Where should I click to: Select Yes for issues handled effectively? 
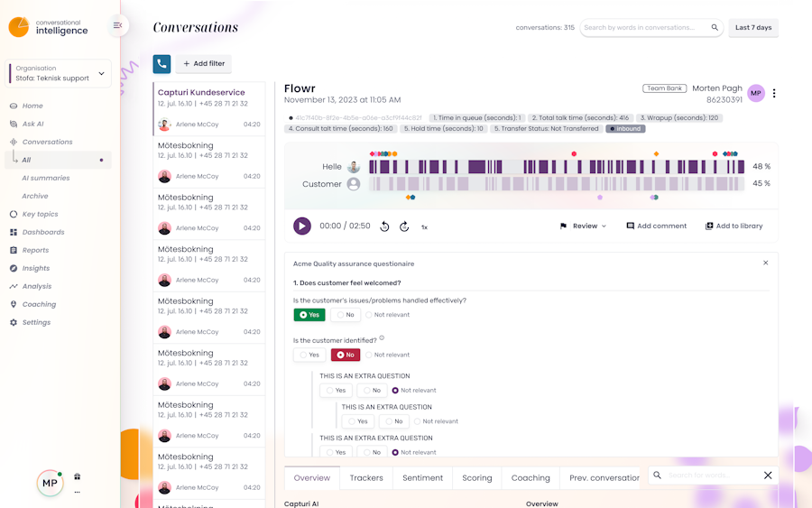[x=309, y=315]
